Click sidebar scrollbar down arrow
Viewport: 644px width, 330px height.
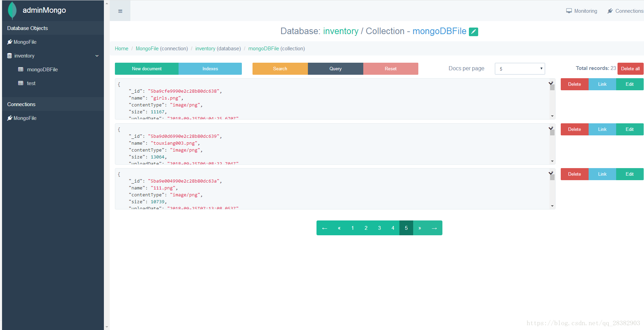click(x=107, y=327)
